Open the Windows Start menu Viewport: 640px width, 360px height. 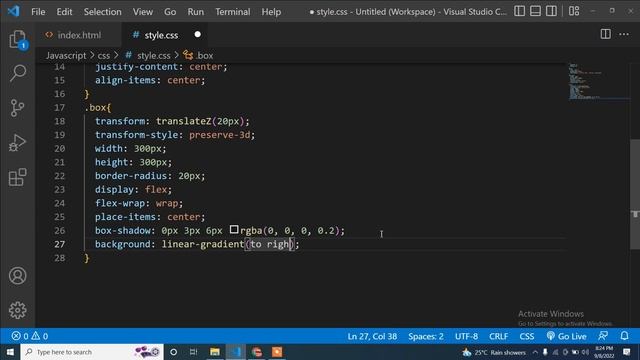point(10,352)
